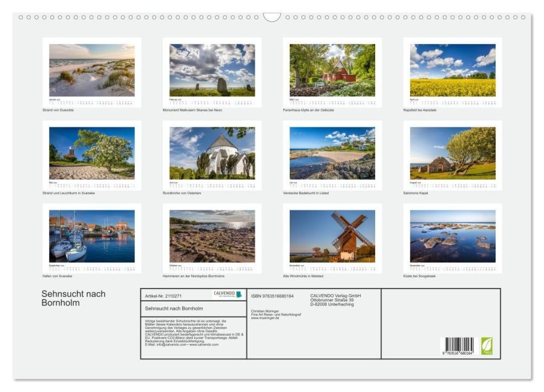Select the Küste bei Snogebaek photo

click(x=453, y=237)
